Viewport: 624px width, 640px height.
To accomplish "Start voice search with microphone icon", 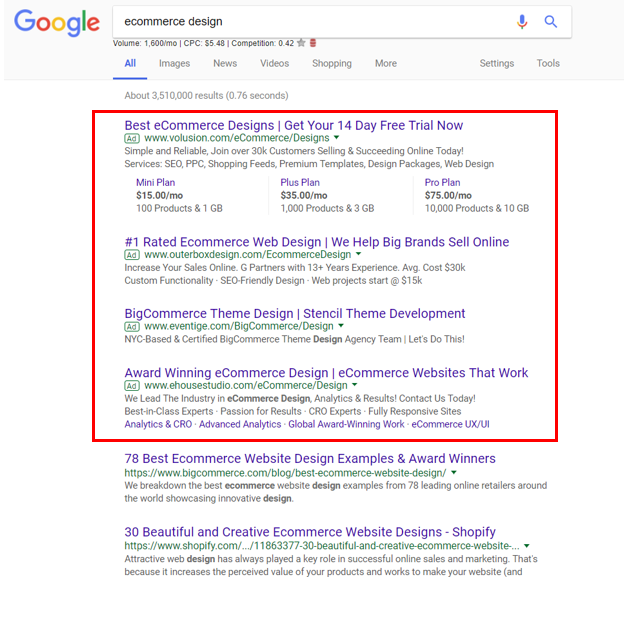I will pyautogui.click(x=522, y=21).
